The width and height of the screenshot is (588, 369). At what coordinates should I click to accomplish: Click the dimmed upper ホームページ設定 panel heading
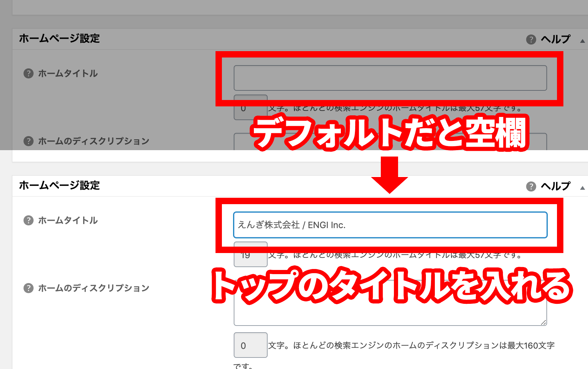click(x=59, y=38)
